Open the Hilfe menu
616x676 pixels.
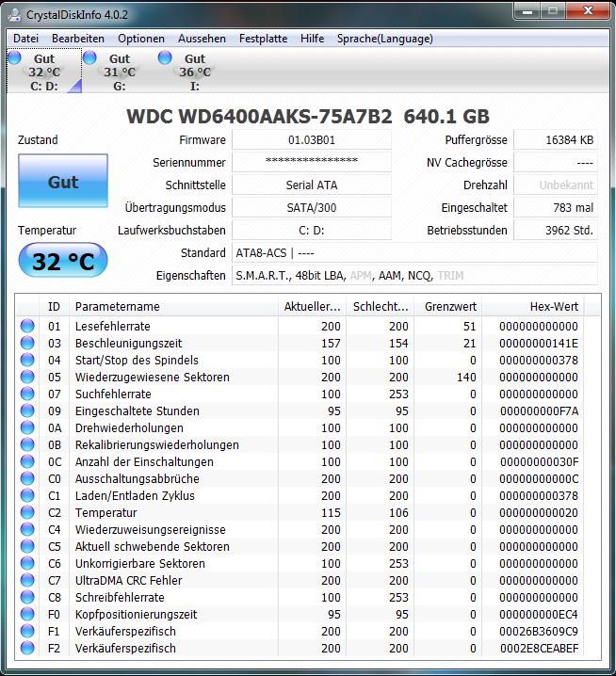click(313, 39)
